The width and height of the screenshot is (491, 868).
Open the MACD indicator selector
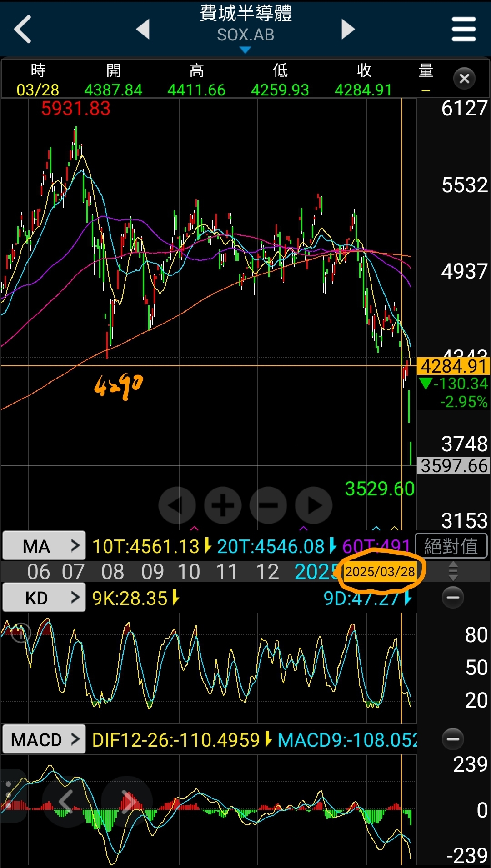(x=44, y=739)
